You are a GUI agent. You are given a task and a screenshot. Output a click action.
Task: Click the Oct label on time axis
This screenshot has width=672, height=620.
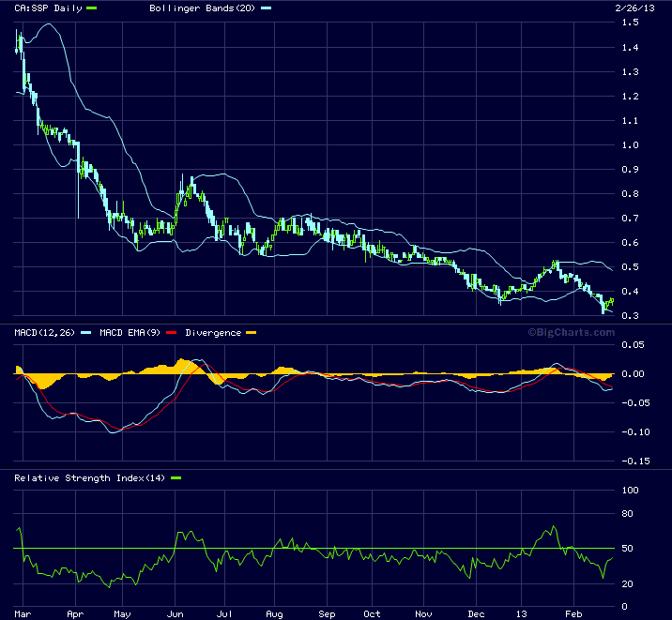372,614
